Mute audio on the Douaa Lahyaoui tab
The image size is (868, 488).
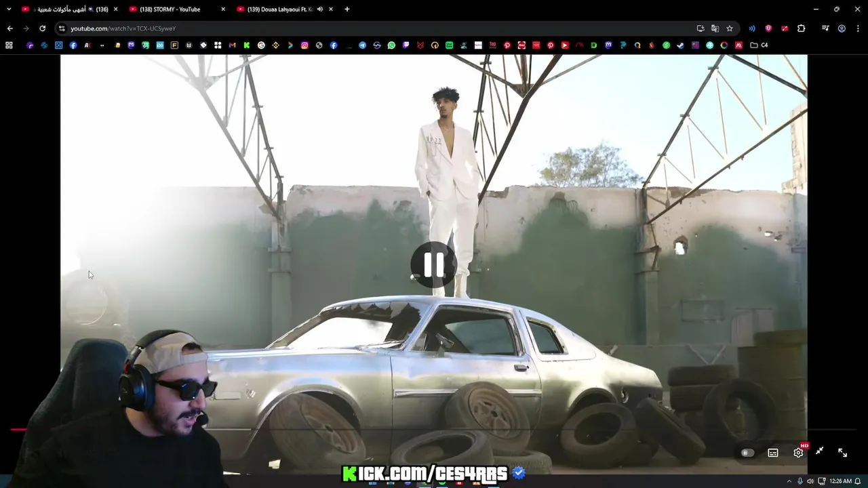[x=319, y=9]
